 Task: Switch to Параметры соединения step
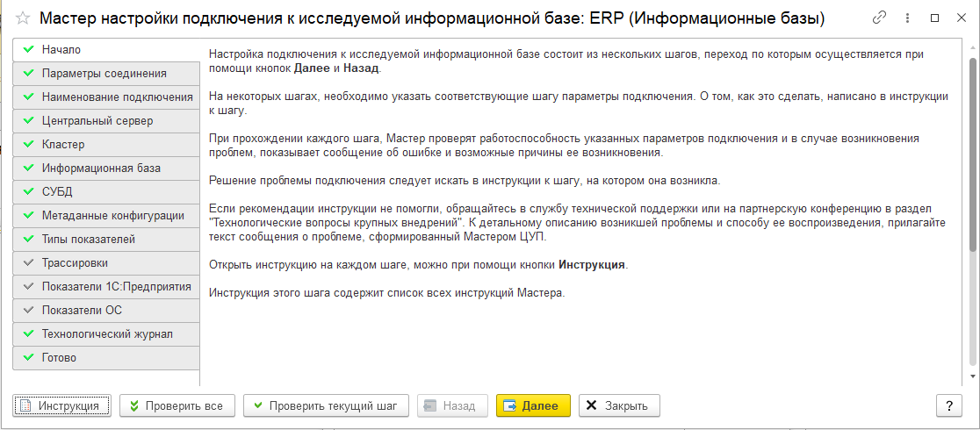104,74
